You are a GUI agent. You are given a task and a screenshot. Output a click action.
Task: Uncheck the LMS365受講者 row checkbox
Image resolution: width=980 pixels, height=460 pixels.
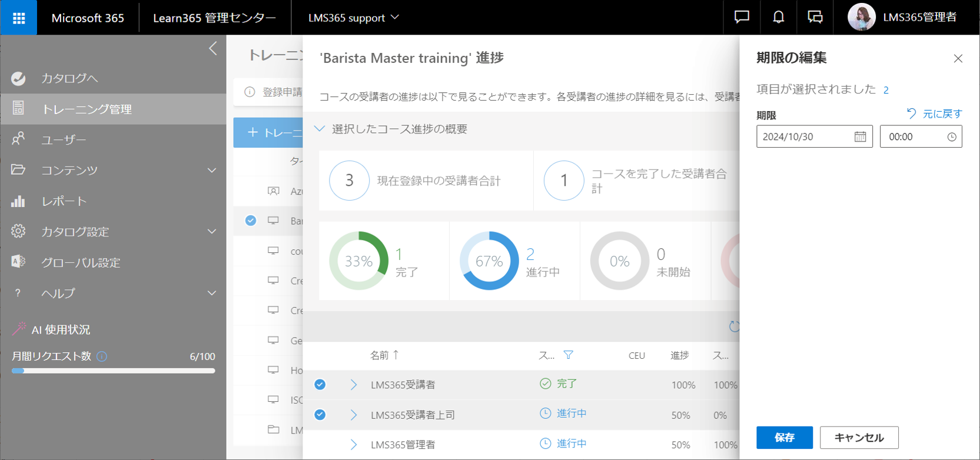click(x=320, y=384)
